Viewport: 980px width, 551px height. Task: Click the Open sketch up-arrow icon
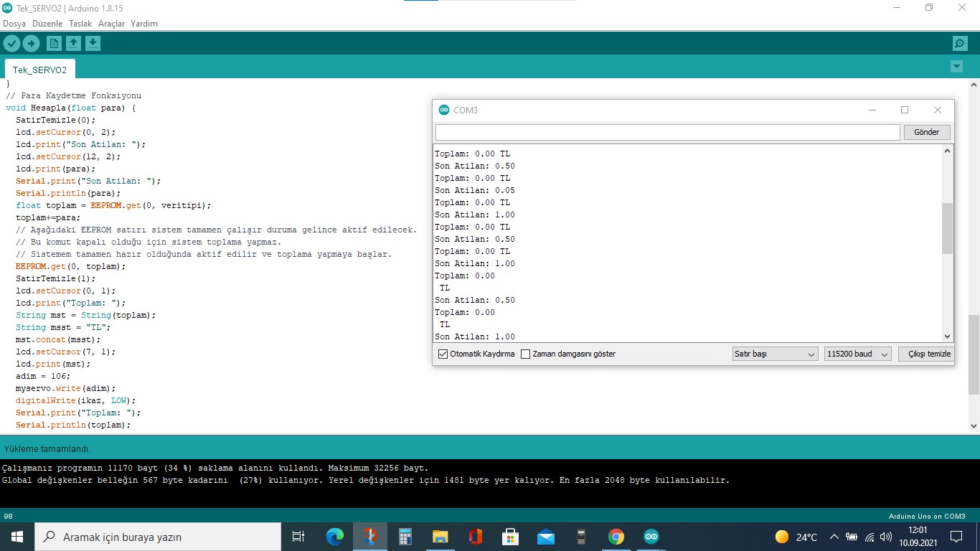click(73, 44)
